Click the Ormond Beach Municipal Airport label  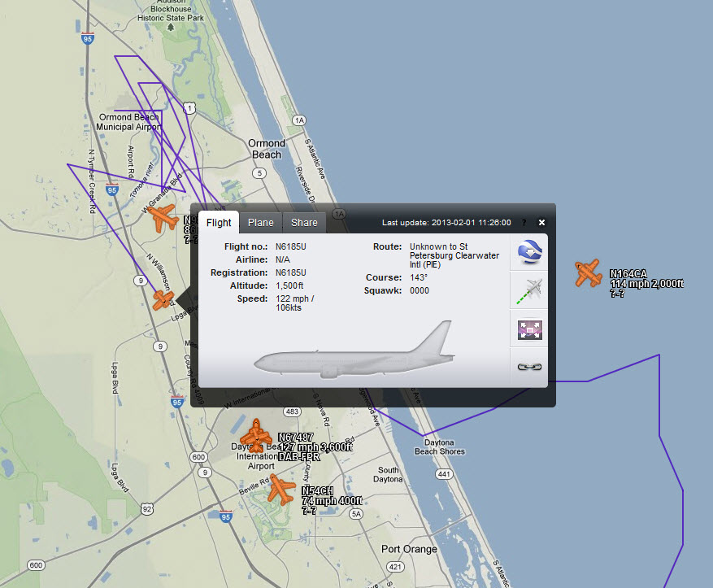point(128,122)
